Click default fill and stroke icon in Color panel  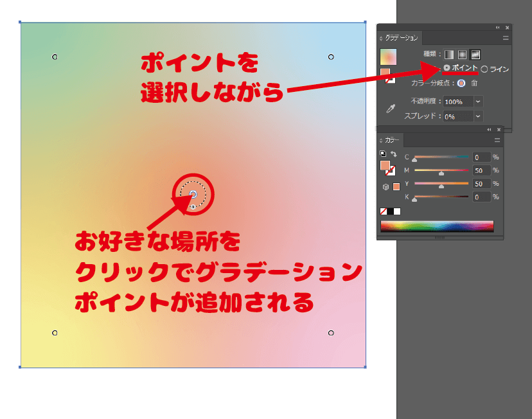383,154
